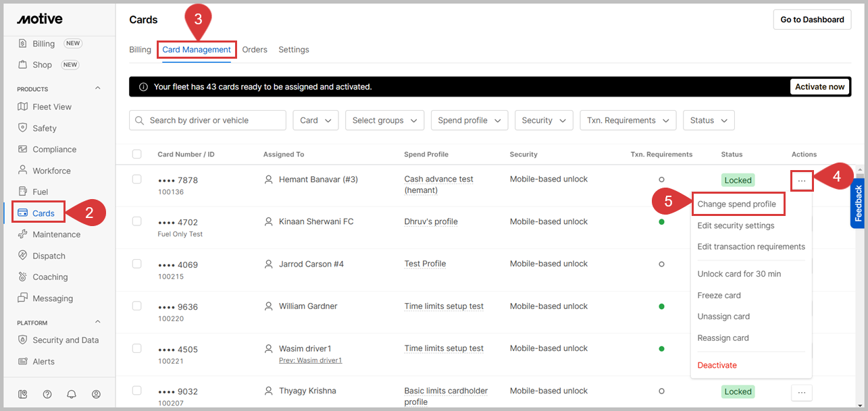
Task: Open the Compliance section icon
Action: 22,149
